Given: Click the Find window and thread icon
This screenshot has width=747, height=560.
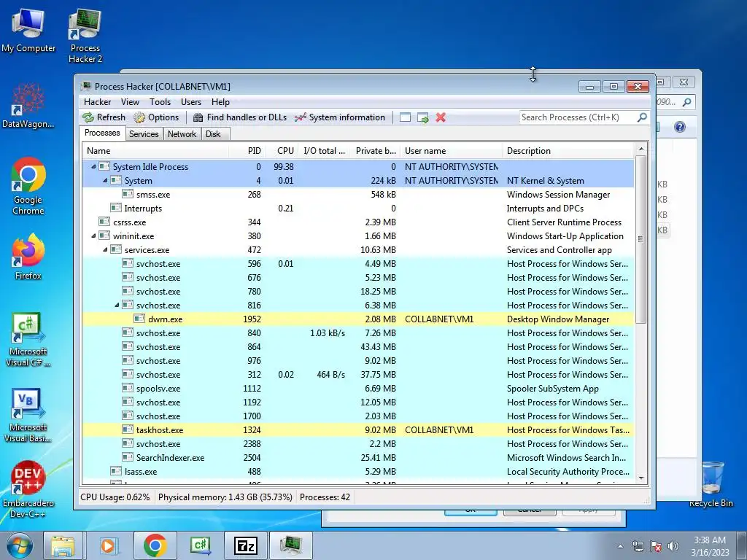Looking at the screenshot, I should 422,117.
